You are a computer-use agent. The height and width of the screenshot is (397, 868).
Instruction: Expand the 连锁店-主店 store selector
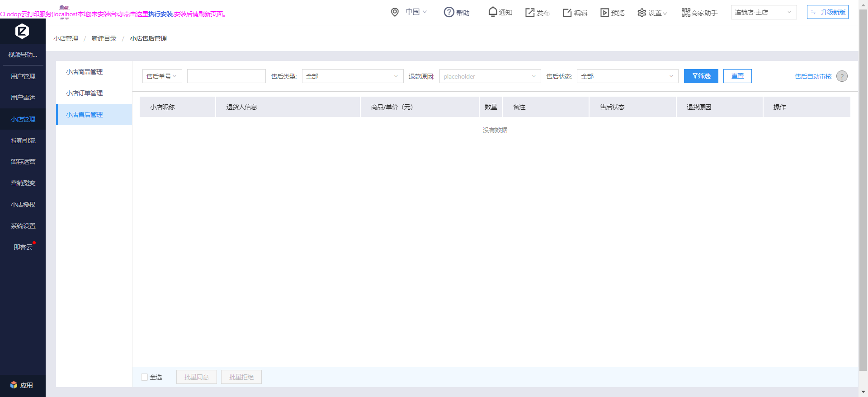(x=764, y=12)
